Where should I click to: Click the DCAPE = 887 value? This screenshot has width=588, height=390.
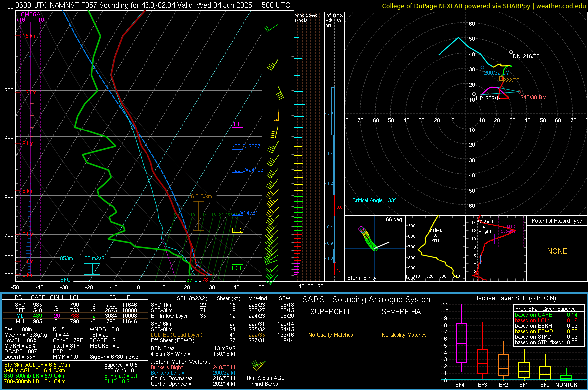click(19, 351)
